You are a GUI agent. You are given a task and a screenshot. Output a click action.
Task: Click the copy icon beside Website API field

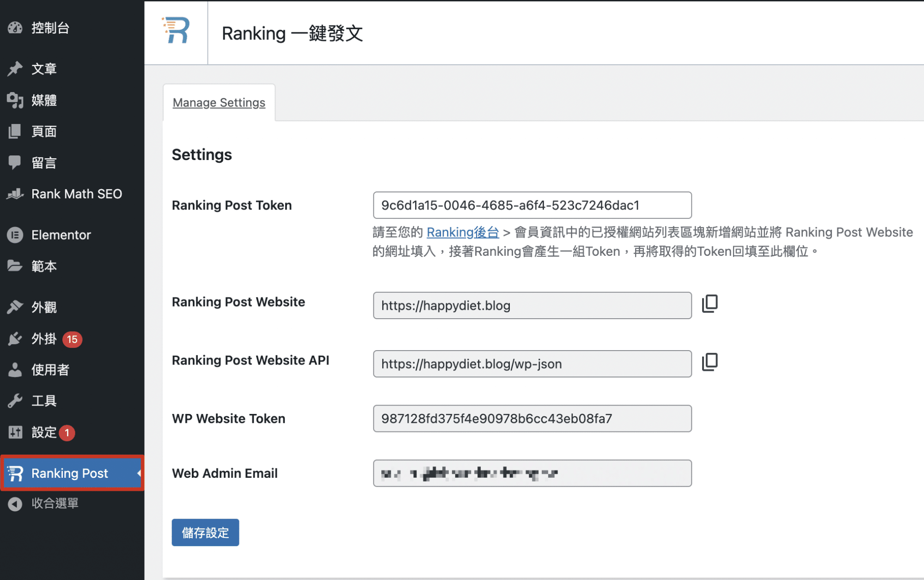coord(710,362)
